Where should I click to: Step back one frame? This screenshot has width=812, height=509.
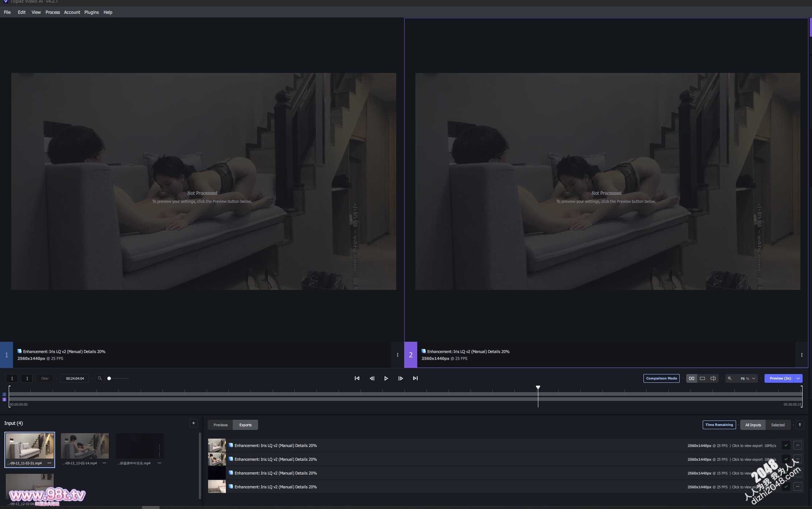tap(372, 378)
